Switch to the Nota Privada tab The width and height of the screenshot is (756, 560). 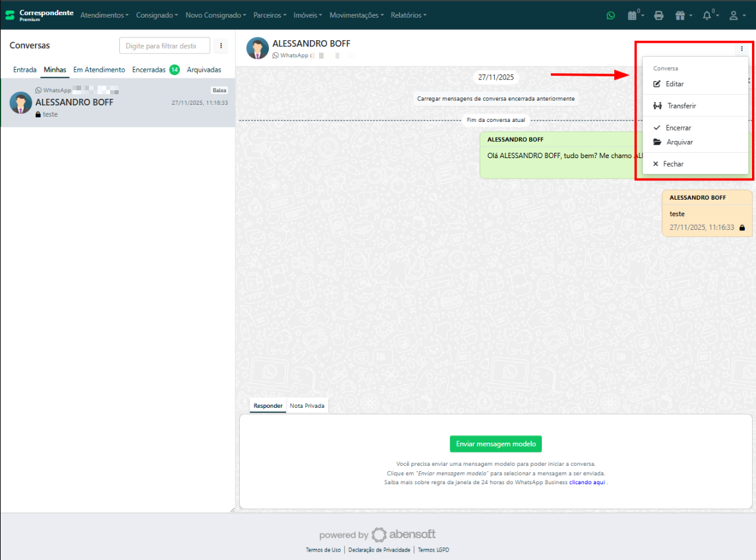[307, 406]
